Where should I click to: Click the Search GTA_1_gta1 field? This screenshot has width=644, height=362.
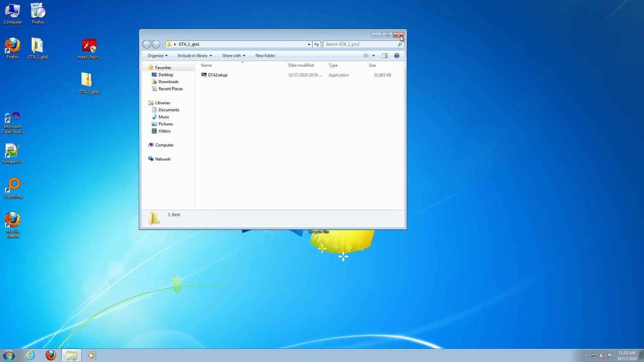(x=361, y=44)
